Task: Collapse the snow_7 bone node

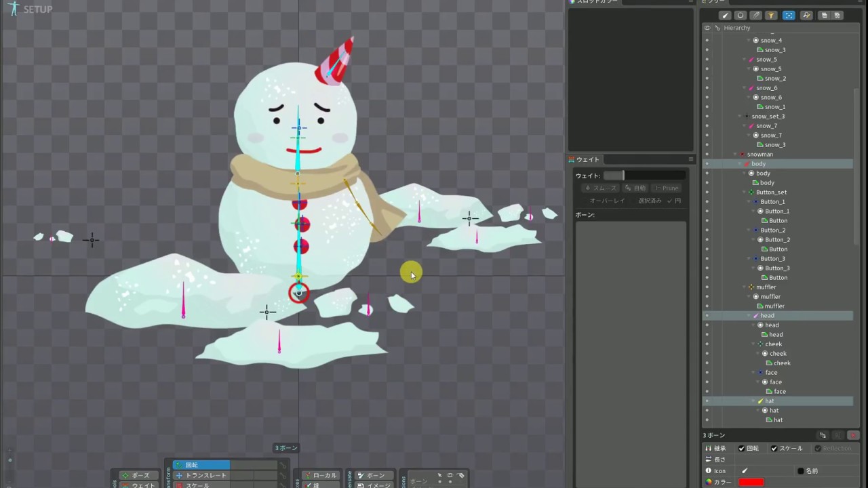Action: tap(745, 125)
